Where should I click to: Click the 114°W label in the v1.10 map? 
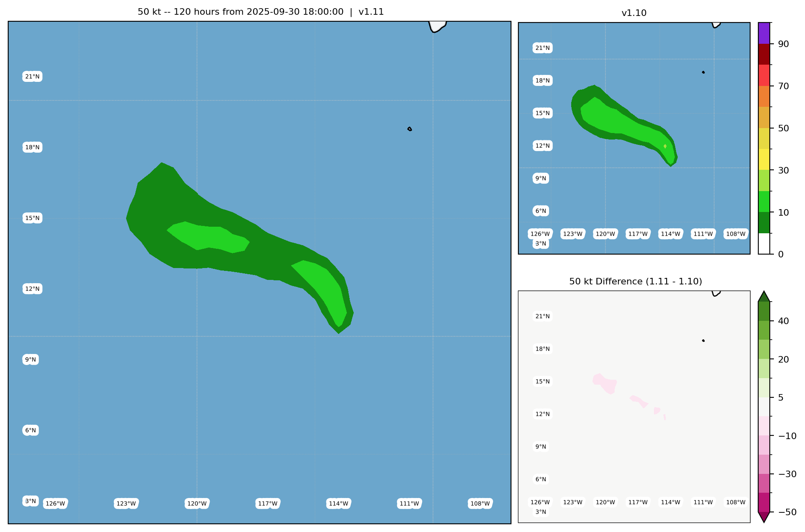coord(670,234)
